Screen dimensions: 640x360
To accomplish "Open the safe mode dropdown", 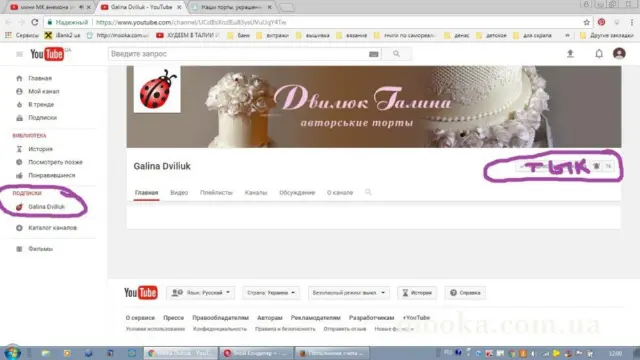I will click(349, 293).
